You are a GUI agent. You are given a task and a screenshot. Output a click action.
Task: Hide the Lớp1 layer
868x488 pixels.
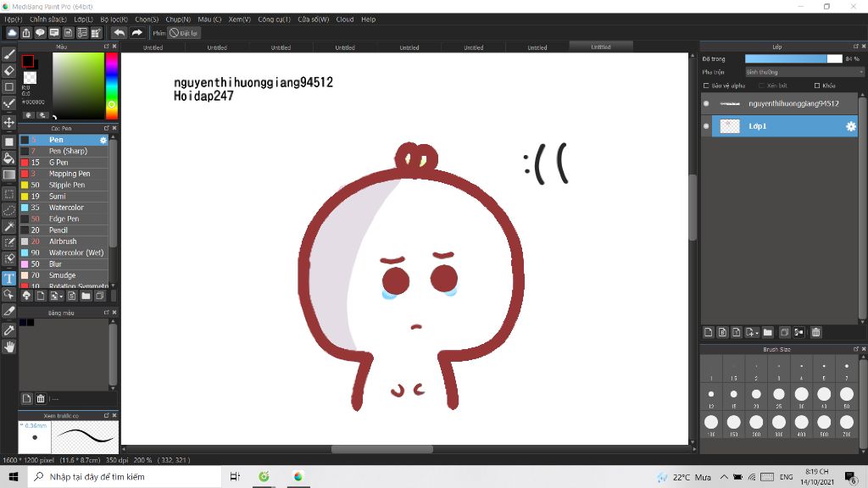(706, 126)
